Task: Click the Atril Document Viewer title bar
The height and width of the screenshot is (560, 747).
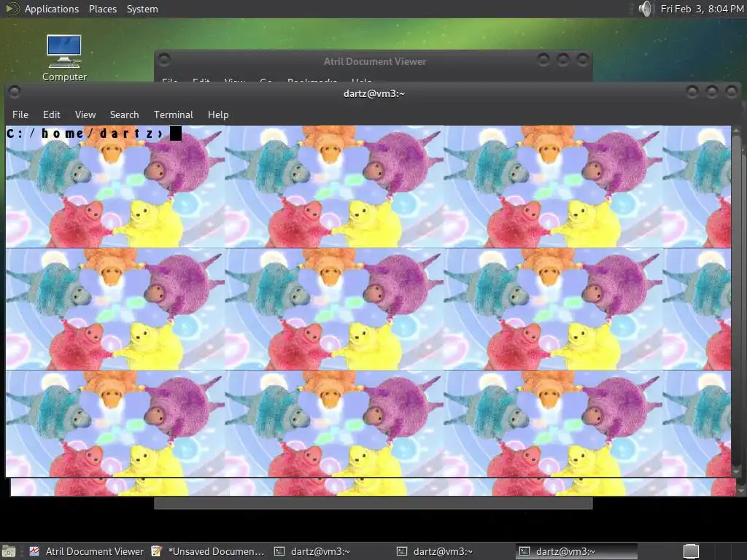Action: [374, 61]
